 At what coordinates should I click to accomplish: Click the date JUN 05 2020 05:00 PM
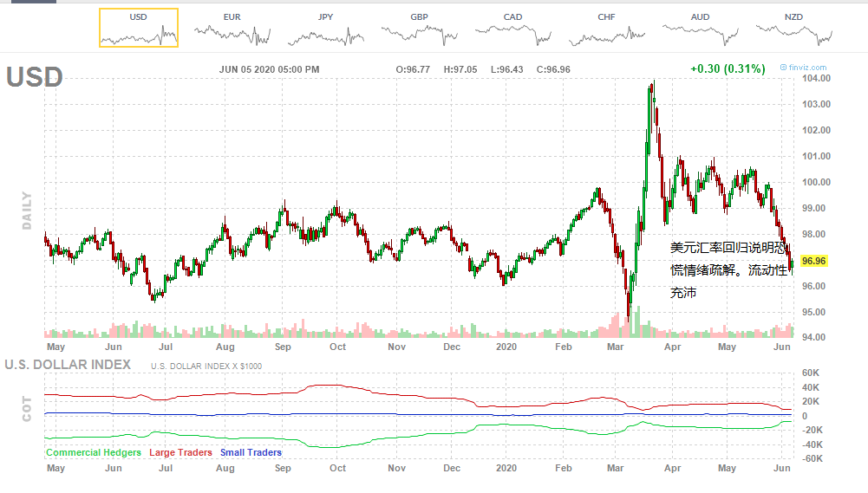click(x=269, y=69)
